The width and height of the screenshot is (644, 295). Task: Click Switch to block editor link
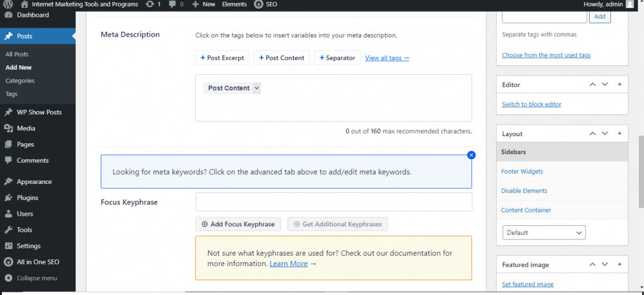pos(532,104)
